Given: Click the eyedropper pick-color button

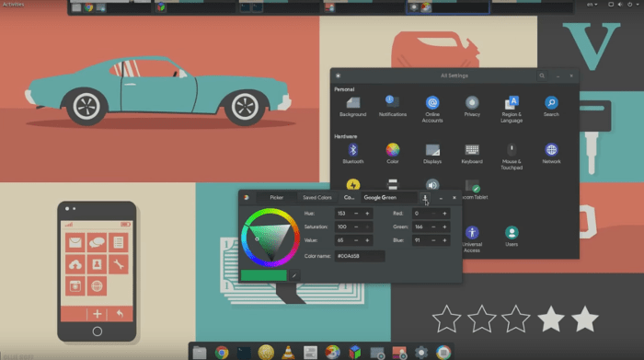Looking at the screenshot, I should point(294,275).
